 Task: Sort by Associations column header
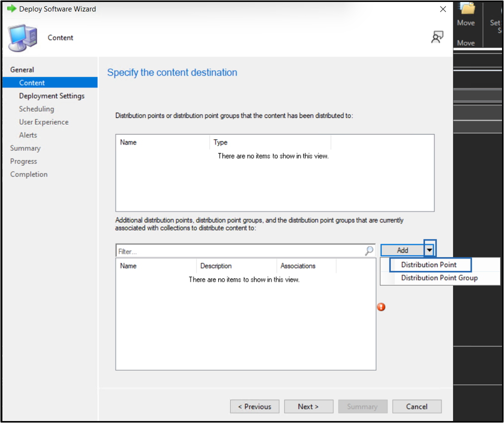point(306,266)
